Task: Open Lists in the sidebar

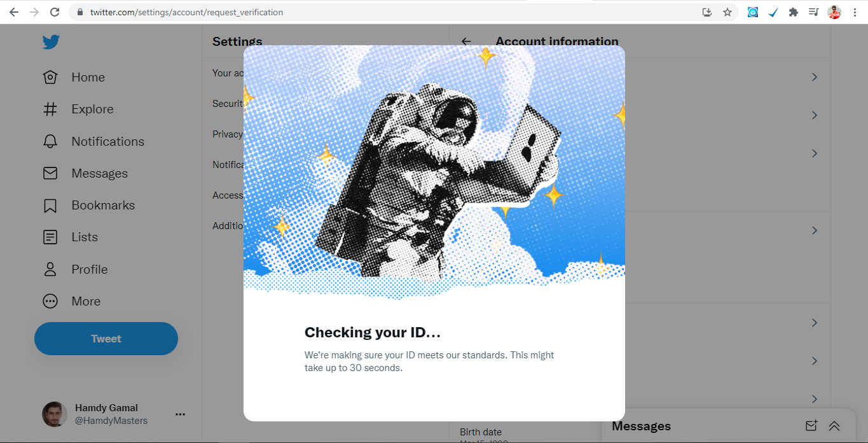Action: coord(70,237)
